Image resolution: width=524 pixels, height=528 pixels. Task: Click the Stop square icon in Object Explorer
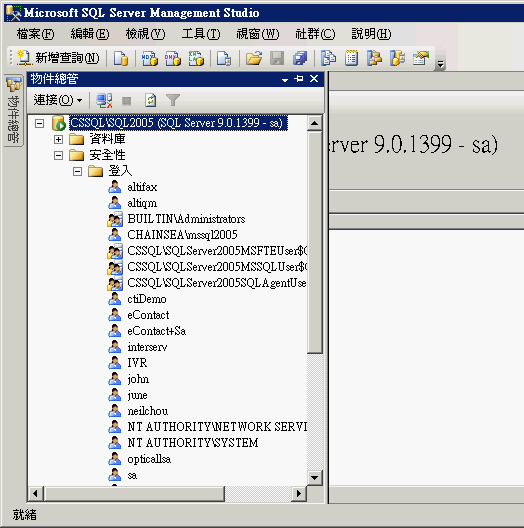(x=127, y=101)
